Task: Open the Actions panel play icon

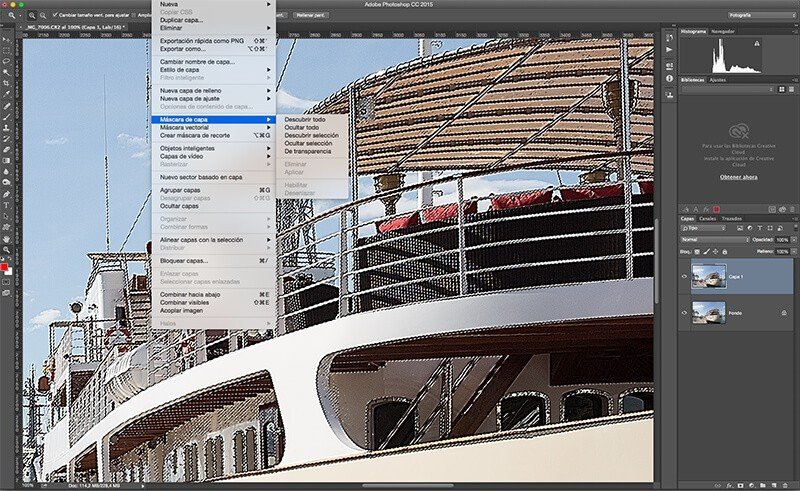Action: pos(669,50)
